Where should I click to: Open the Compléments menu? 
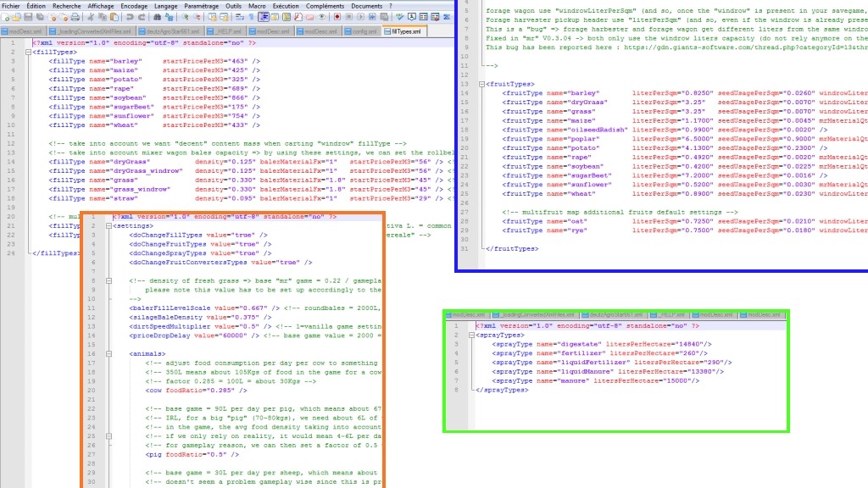(x=325, y=5)
